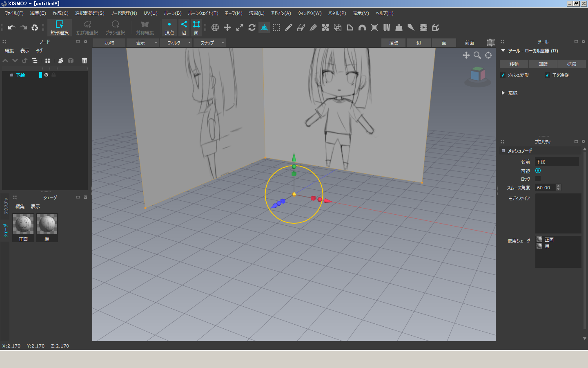Click the bandage patch tool icon
This screenshot has height=368, width=588.
(x=325, y=27)
